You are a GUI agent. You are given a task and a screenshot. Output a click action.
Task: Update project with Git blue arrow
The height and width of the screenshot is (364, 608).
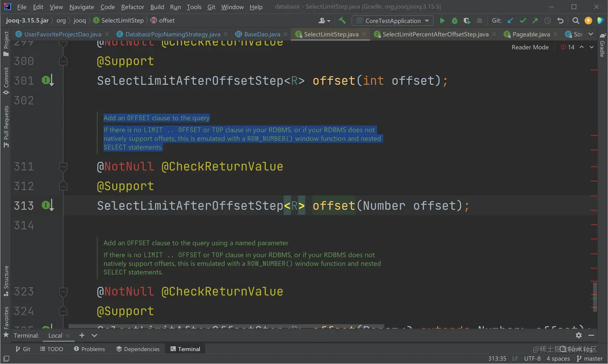pos(510,20)
